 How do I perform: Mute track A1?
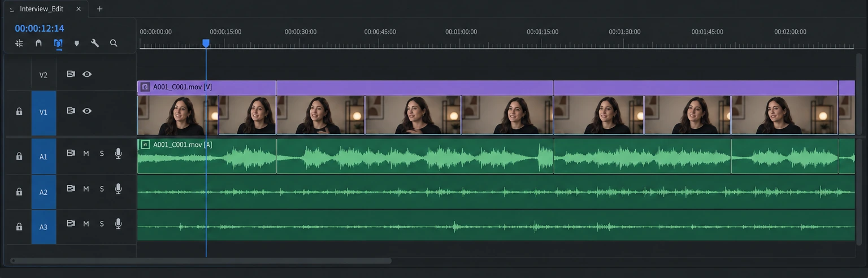pyautogui.click(x=86, y=154)
